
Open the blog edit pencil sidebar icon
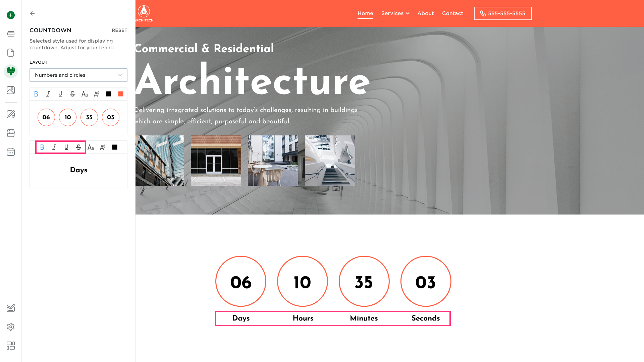(x=11, y=114)
